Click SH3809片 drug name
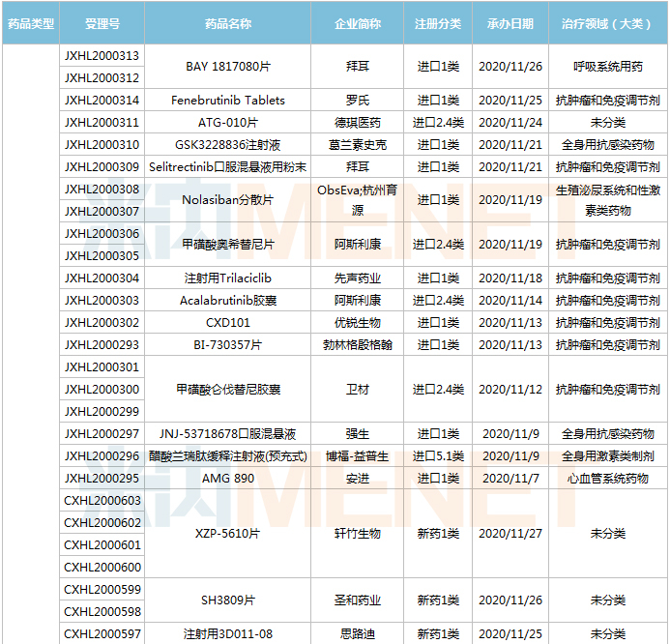The width and height of the screenshot is (670, 644). click(x=227, y=600)
